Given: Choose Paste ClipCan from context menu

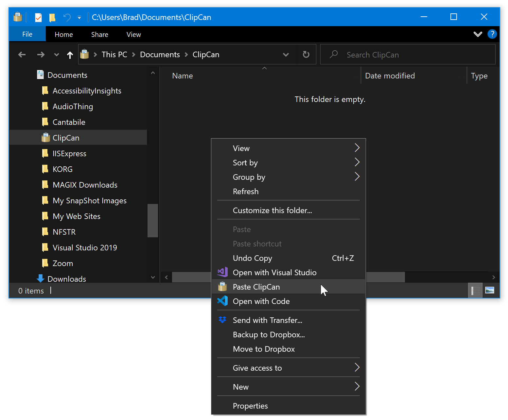Looking at the screenshot, I should tap(289, 287).
